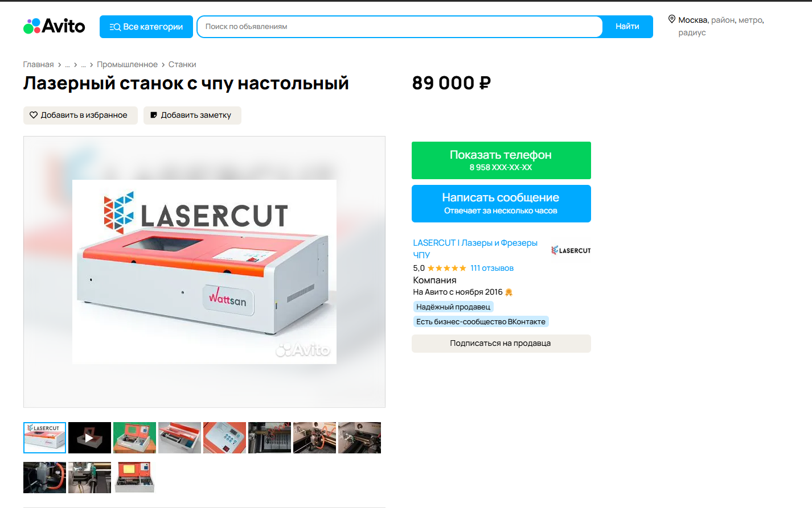Show the seller's phone number

pos(501,160)
